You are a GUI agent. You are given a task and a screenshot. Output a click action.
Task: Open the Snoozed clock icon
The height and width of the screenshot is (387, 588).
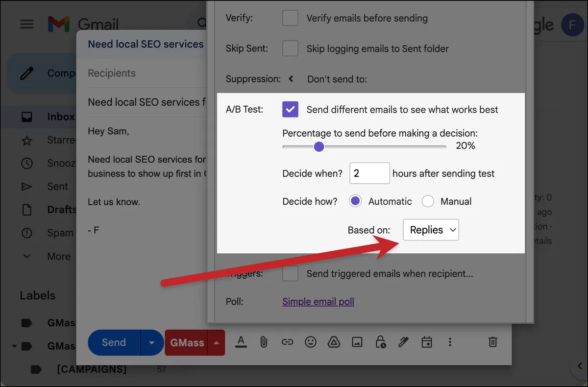[x=27, y=163]
